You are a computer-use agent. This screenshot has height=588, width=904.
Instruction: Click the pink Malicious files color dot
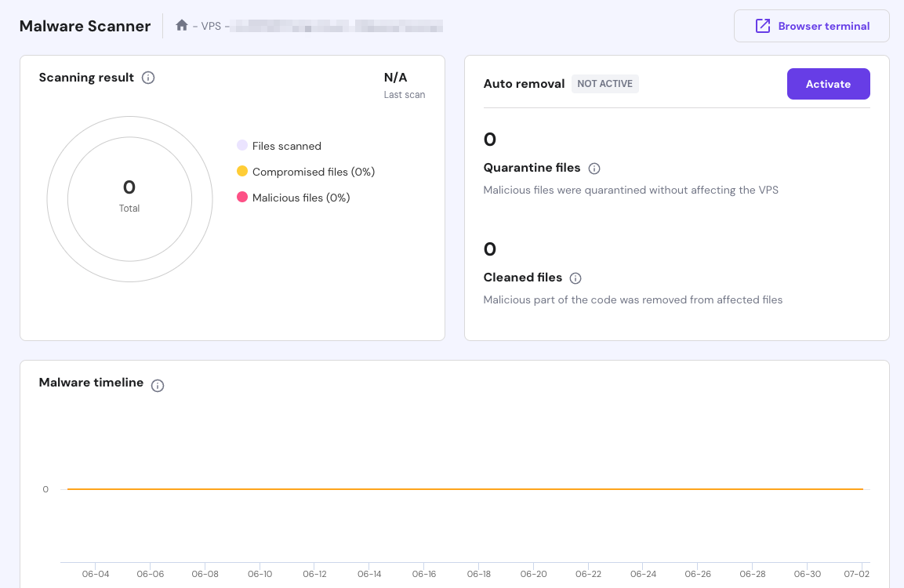click(241, 198)
